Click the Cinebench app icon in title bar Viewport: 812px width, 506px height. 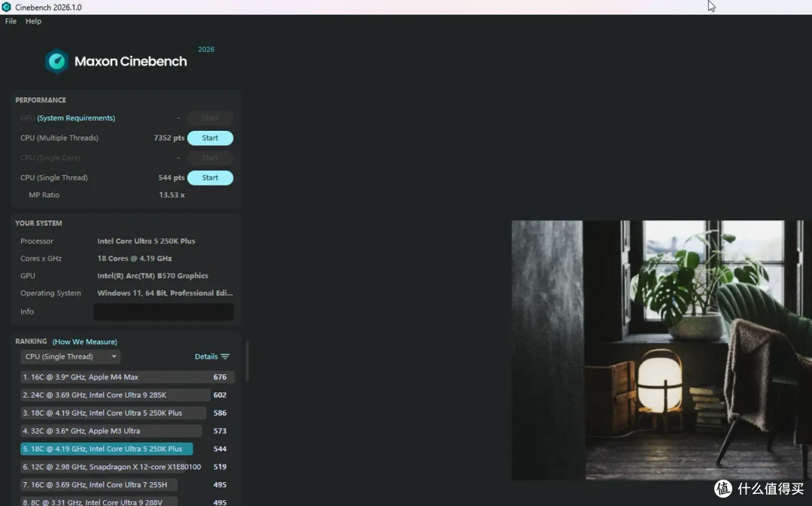click(6, 8)
